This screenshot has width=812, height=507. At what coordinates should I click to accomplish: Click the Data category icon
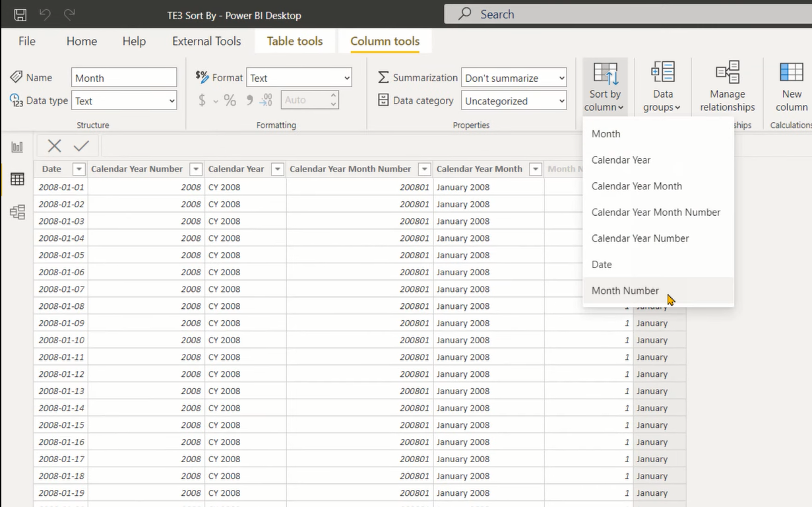[x=383, y=100]
